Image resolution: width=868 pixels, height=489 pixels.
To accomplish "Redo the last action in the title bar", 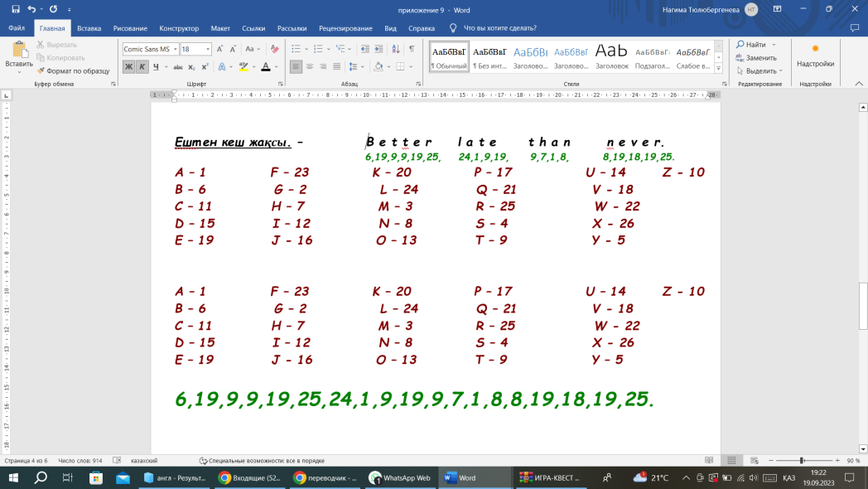I will [53, 9].
